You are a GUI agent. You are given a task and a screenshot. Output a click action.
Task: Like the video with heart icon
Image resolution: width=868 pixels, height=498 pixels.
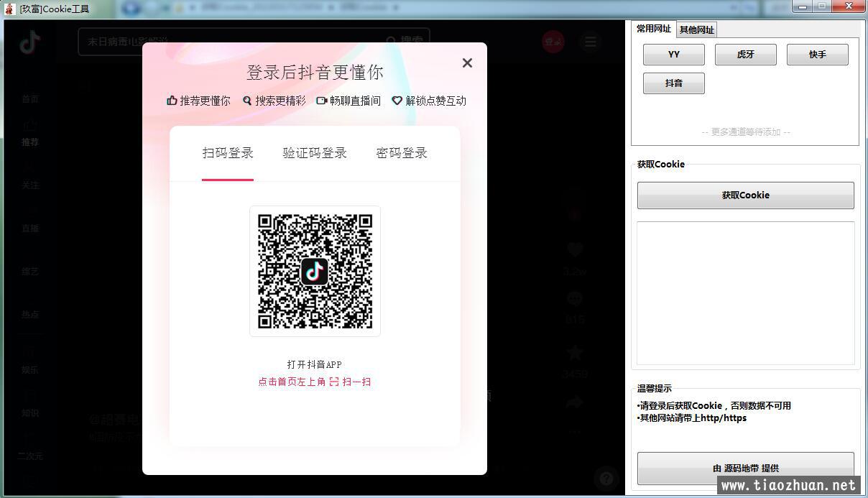coord(574,250)
